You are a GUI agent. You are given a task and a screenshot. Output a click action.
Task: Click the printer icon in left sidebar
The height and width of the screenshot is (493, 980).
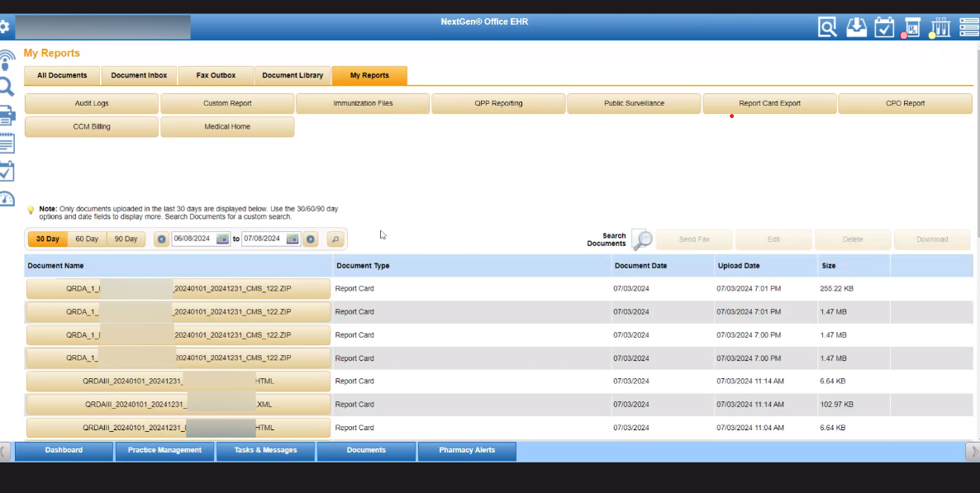(7, 115)
